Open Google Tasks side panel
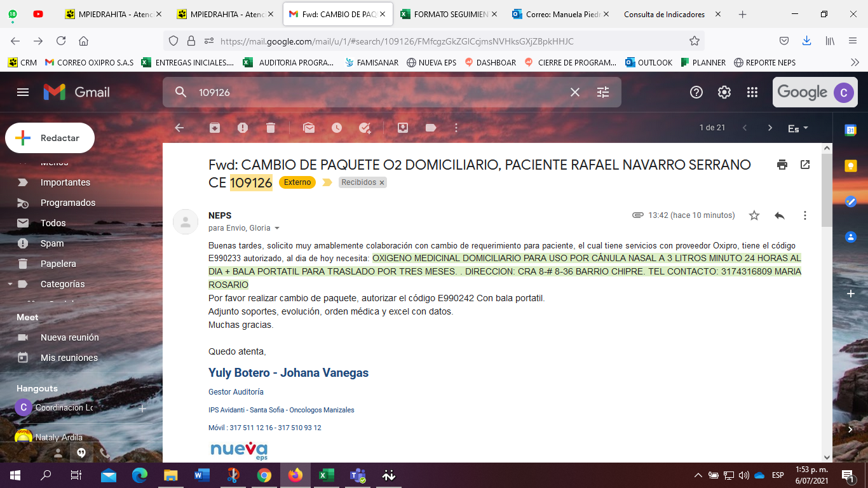The height and width of the screenshot is (488, 868). 850,201
